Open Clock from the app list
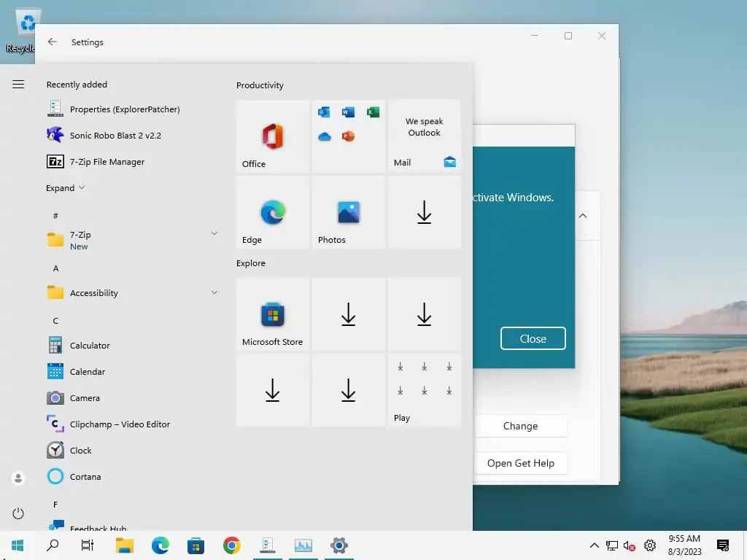The height and width of the screenshot is (560, 747). click(x=133, y=450)
